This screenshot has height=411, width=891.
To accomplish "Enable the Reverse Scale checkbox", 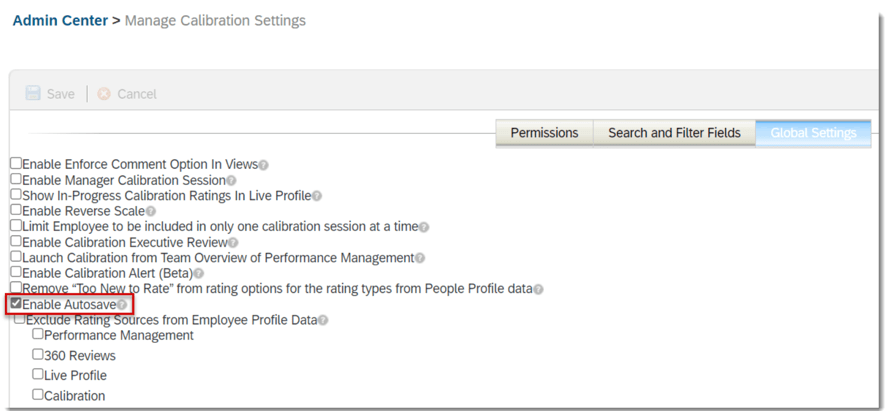I will point(16,211).
